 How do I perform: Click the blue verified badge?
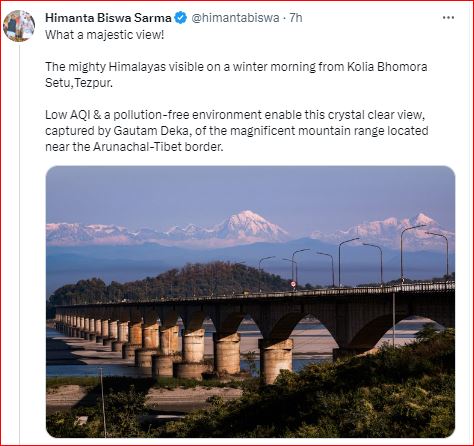[x=180, y=18]
